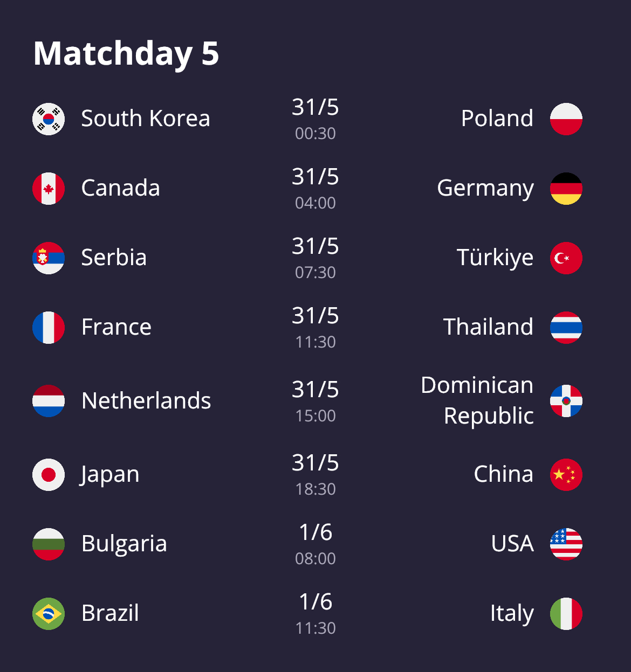Open the France team name link
This screenshot has width=631, height=672.
116,327
